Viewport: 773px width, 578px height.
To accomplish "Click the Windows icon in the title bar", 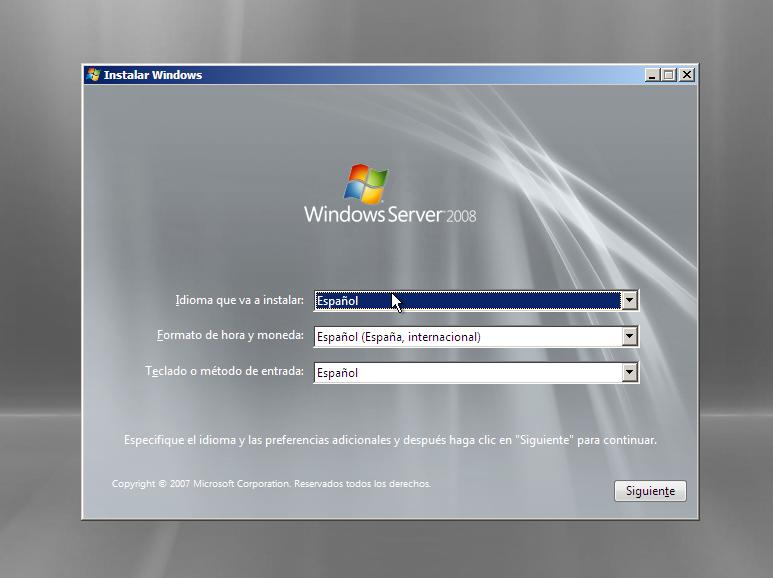I will click(x=93, y=75).
